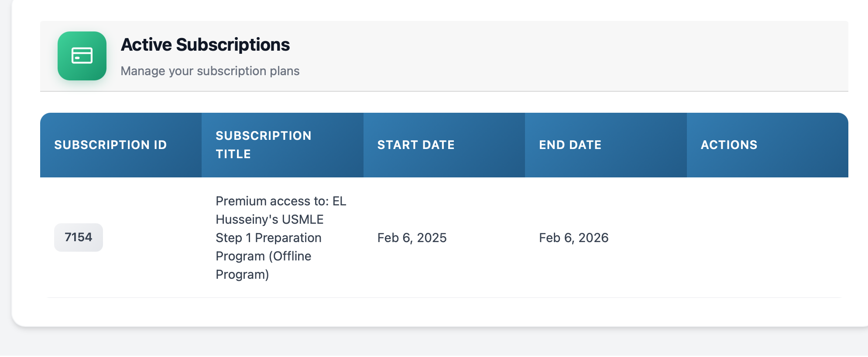Select the Subscription Title column header
This screenshot has width=868, height=357.
click(x=263, y=145)
